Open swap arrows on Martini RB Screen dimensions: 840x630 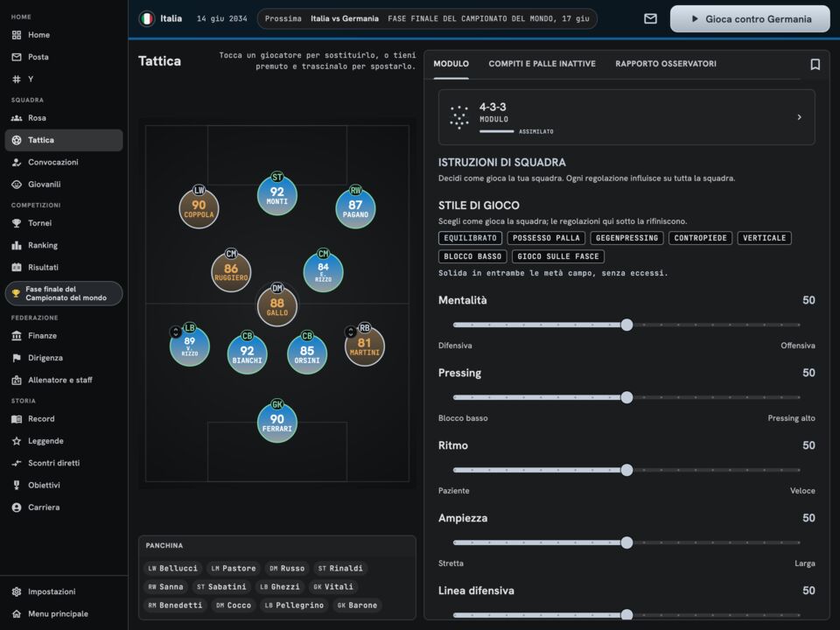click(350, 332)
